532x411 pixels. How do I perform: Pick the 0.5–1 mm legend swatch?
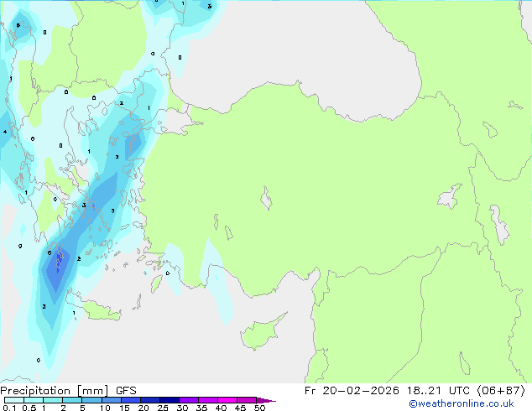(x=34, y=400)
